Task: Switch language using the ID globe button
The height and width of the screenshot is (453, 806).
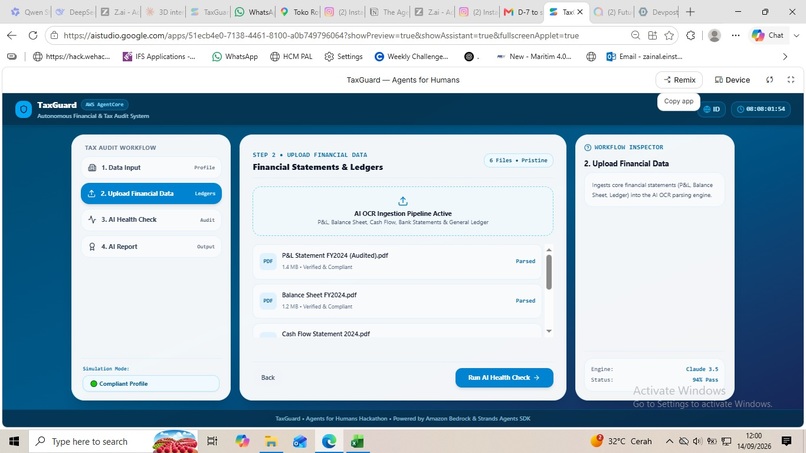Action: [711, 109]
